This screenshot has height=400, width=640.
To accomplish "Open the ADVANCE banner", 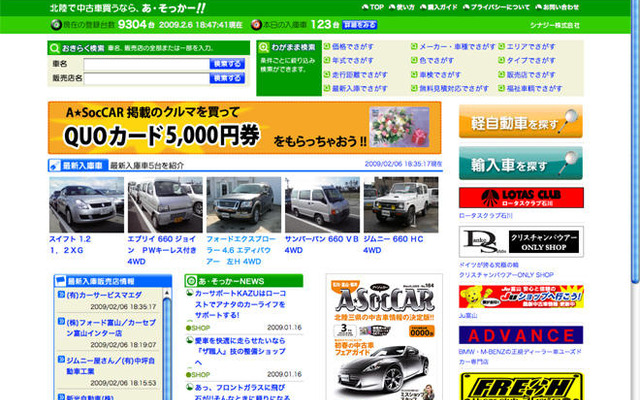I will [521, 335].
